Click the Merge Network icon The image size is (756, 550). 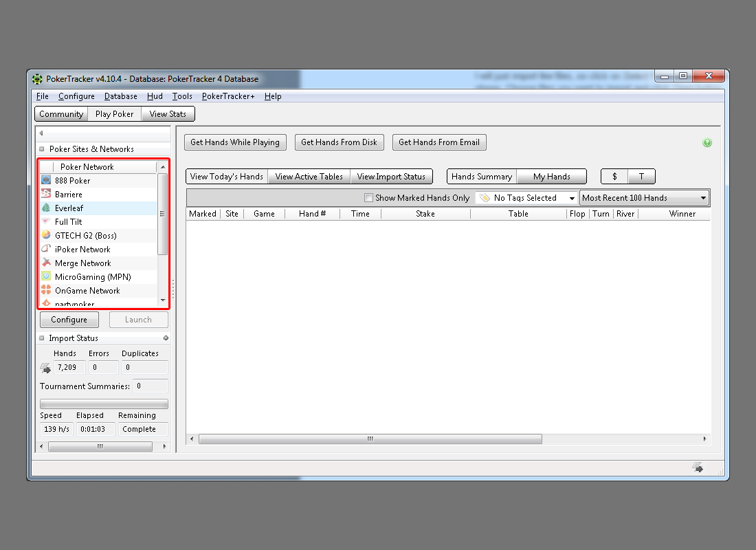[46, 263]
